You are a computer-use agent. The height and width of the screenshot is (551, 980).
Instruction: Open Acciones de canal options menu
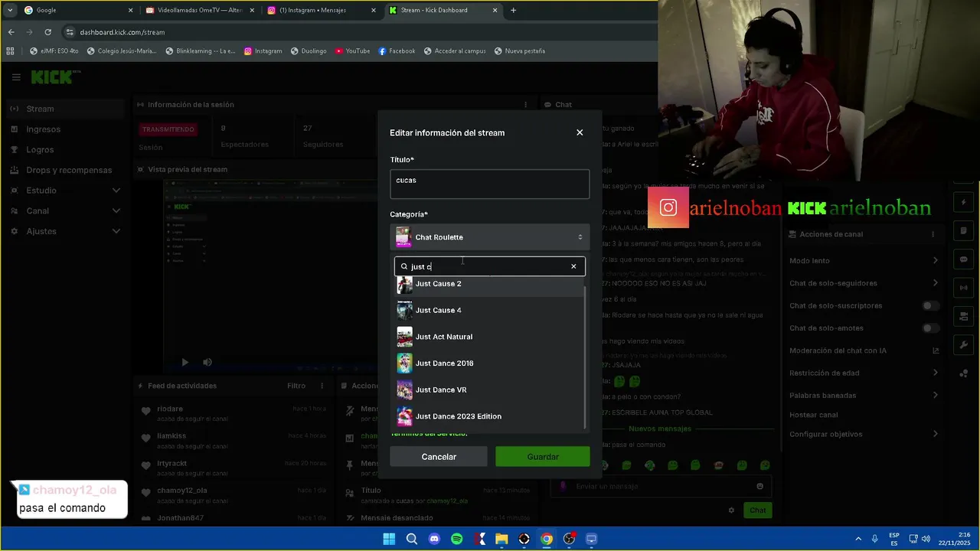click(x=933, y=234)
